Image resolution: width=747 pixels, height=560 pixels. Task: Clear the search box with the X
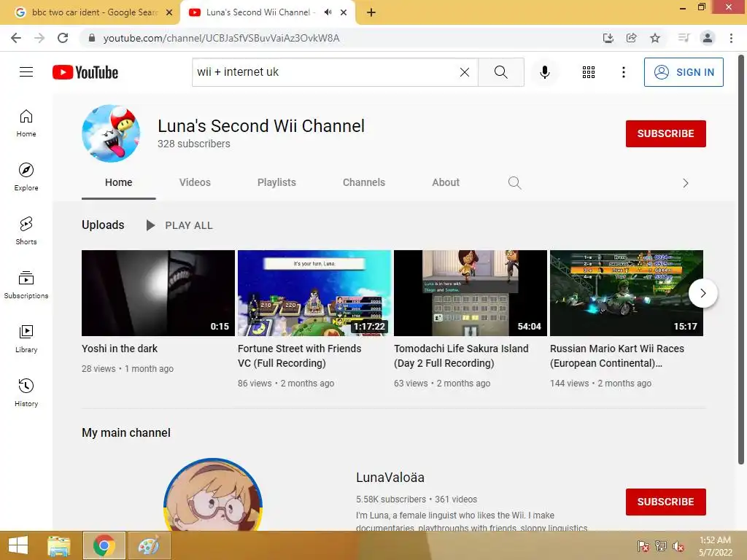465,72
